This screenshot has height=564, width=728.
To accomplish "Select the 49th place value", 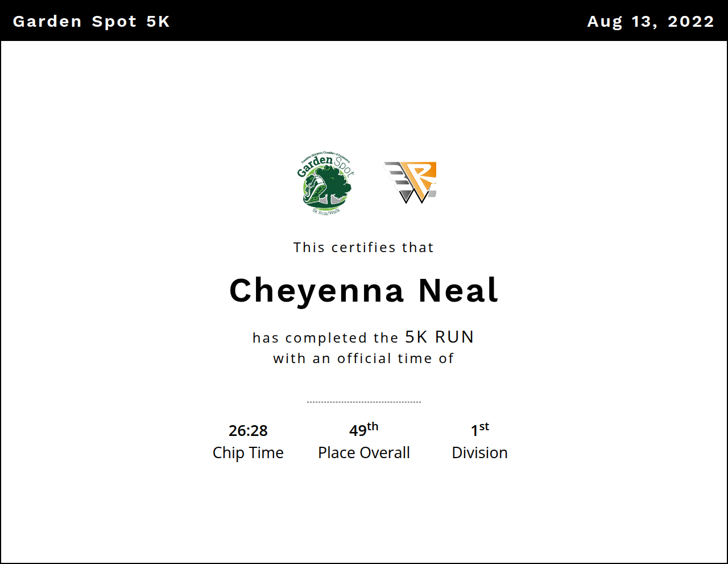I will click(363, 430).
